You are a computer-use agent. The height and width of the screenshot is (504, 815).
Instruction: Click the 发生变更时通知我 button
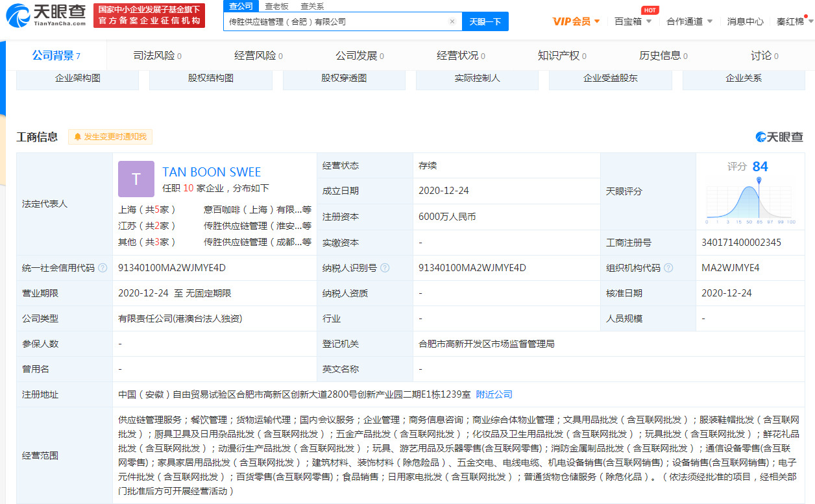coord(110,137)
